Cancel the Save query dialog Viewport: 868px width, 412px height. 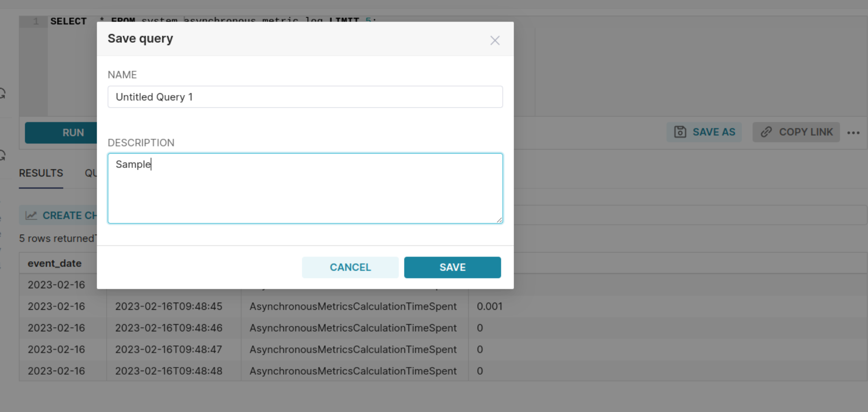click(350, 267)
